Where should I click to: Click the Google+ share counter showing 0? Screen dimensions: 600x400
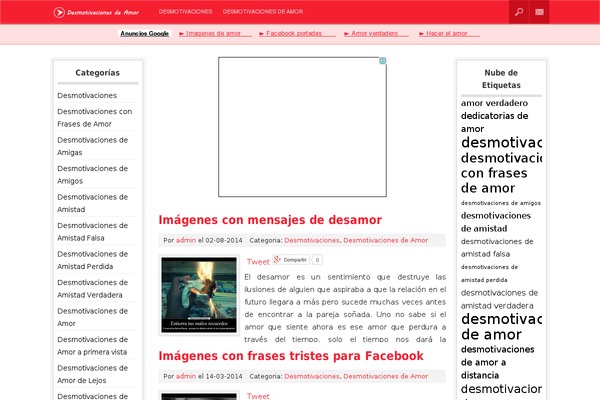[x=317, y=260]
